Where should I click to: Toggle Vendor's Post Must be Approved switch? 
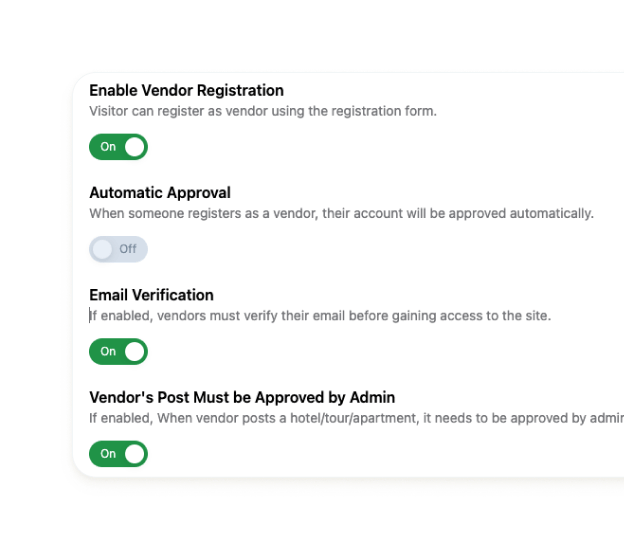118,454
